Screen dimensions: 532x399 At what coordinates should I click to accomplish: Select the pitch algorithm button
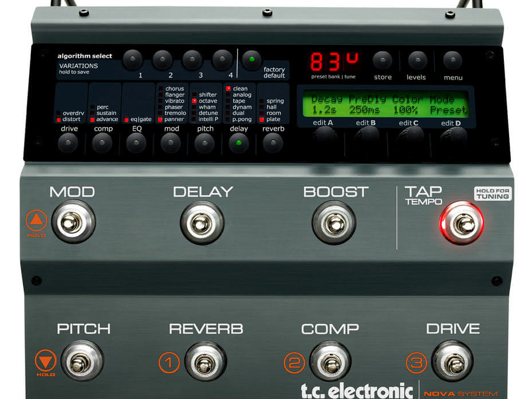click(204, 143)
